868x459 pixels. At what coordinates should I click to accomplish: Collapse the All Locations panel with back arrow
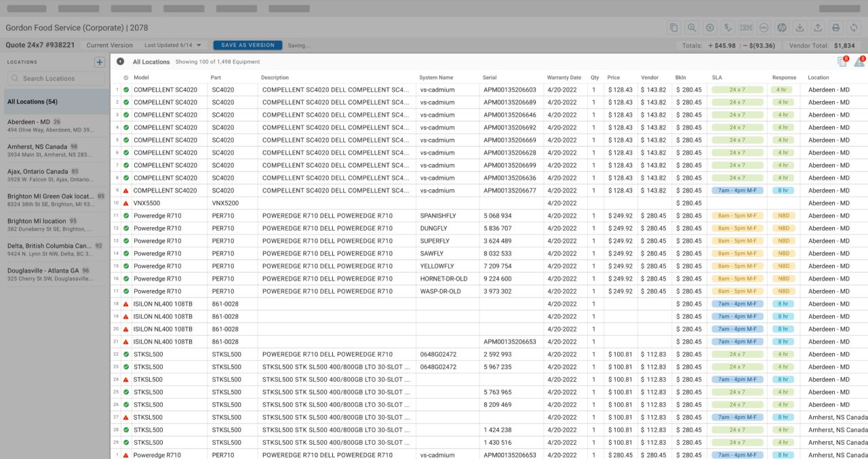pos(121,62)
